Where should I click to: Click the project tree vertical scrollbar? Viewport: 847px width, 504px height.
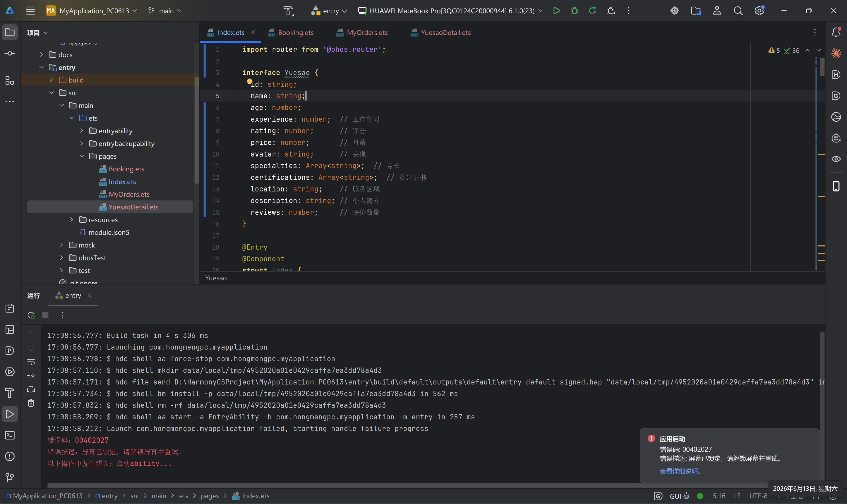[x=196, y=130]
